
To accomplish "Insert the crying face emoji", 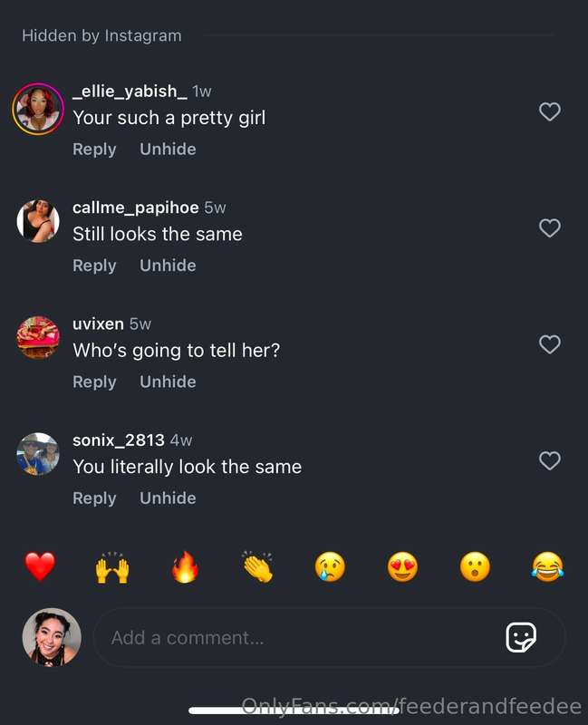I will coord(330,567).
